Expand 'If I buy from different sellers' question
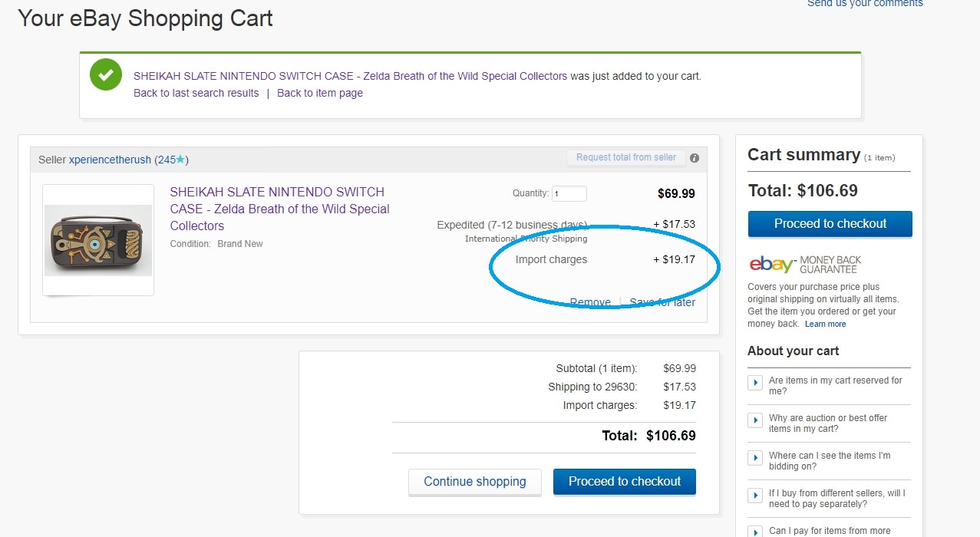 755,495
